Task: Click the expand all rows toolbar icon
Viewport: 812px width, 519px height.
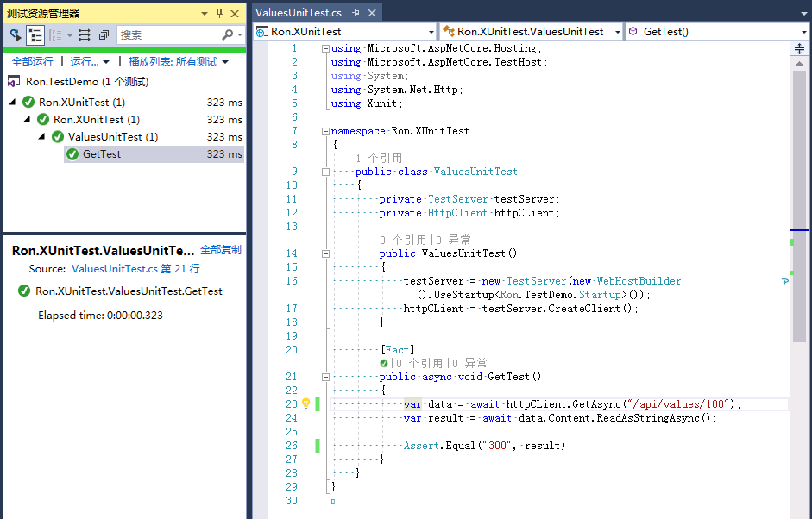Action: click(x=84, y=34)
